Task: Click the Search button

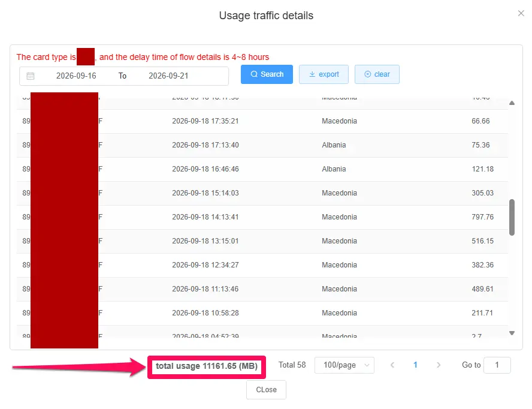Action: coord(267,74)
